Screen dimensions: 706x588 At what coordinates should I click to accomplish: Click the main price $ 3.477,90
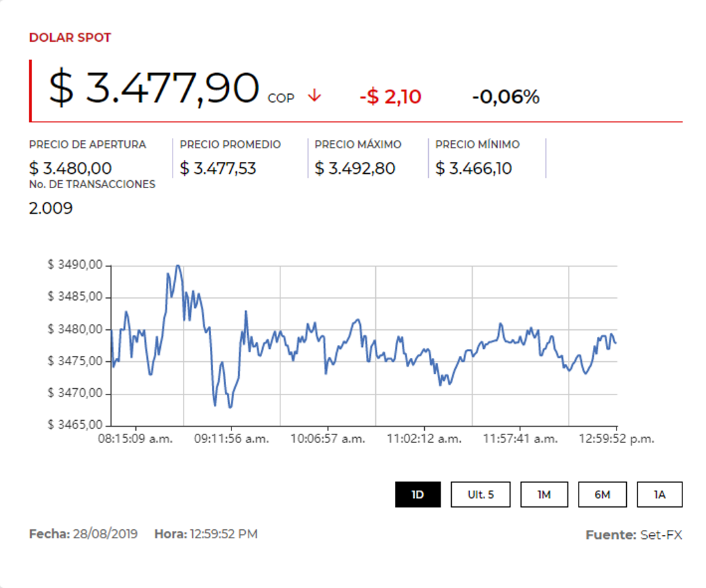pyautogui.click(x=154, y=90)
